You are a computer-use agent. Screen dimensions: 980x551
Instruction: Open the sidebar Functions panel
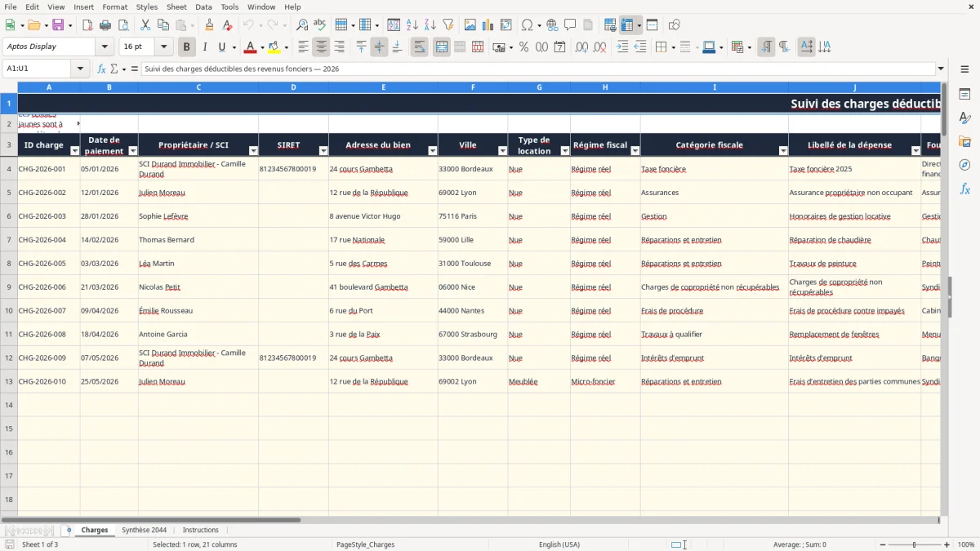[964, 189]
